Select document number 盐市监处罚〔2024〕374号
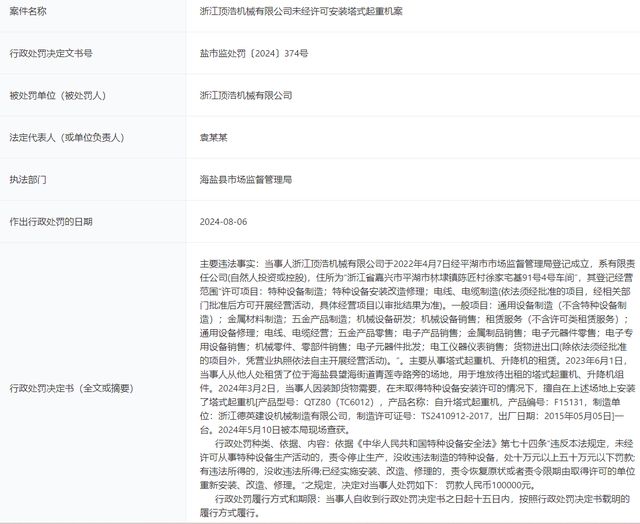Screen dimensions: 640x524 (x=254, y=53)
